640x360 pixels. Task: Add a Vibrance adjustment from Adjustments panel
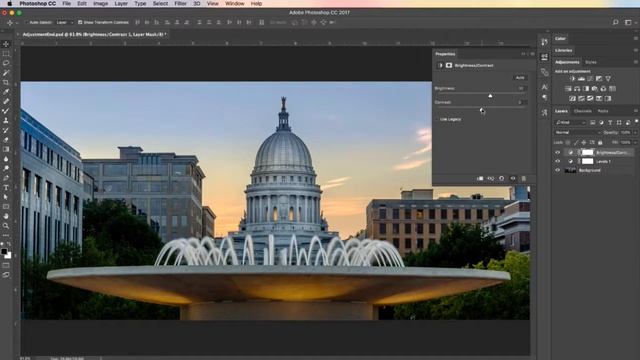click(x=608, y=79)
